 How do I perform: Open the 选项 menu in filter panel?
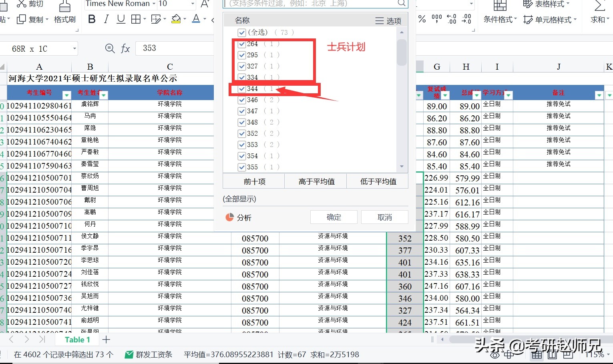point(388,20)
